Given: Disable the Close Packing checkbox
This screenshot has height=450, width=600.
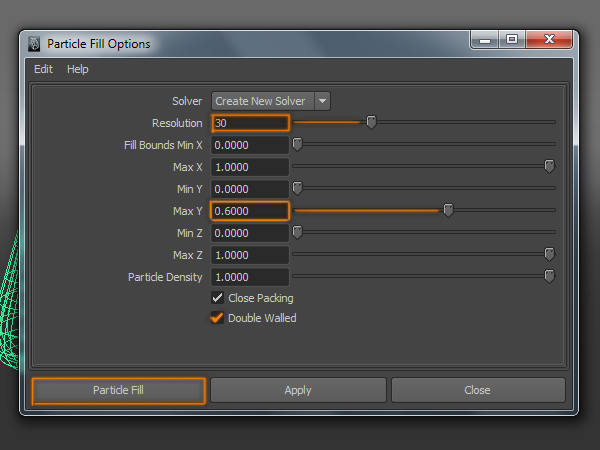Looking at the screenshot, I should click(218, 298).
